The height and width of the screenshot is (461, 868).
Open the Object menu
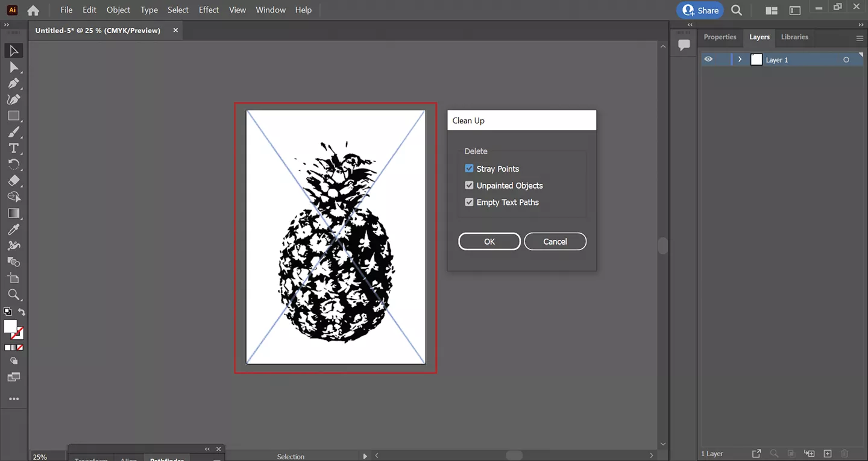tap(118, 10)
